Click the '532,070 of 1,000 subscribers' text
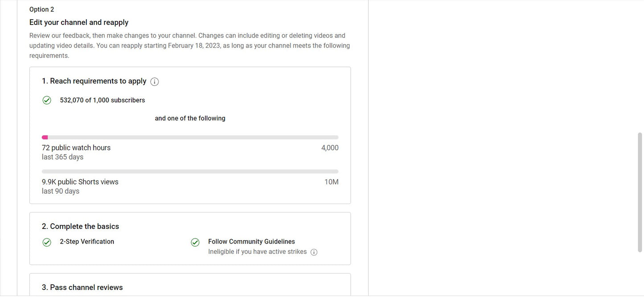This screenshot has width=644, height=298. pyautogui.click(x=103, y=100)
